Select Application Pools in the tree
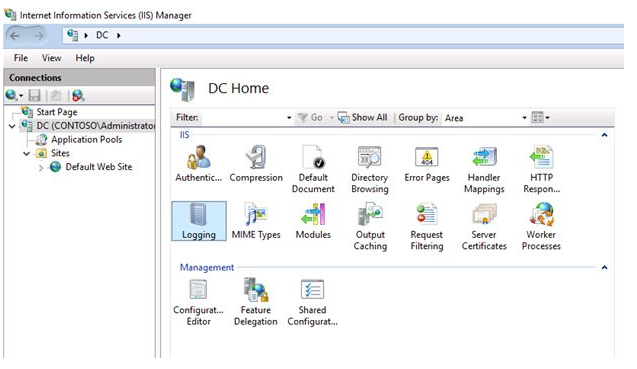Viewport: 637px width, 369px height. tap(87, 139)
